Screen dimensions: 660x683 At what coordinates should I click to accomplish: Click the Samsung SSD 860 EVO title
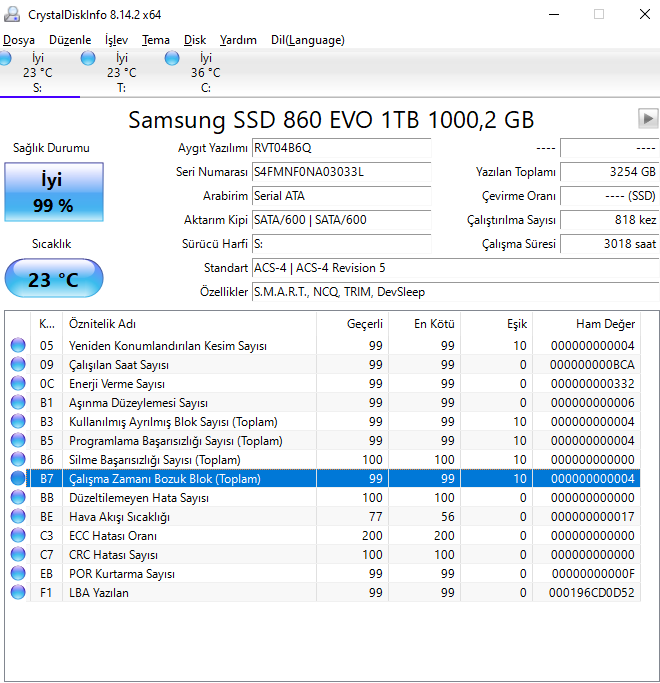(331, 119)
